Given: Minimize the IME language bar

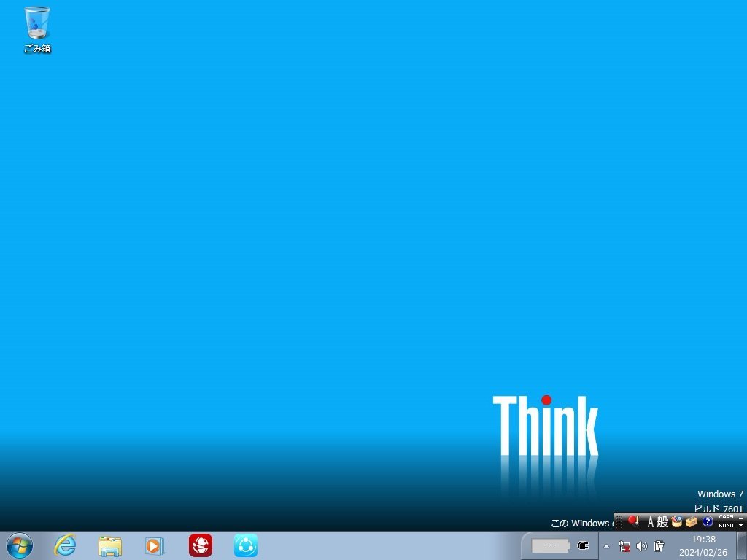Looking at the screenshot, I should point(741,518).
